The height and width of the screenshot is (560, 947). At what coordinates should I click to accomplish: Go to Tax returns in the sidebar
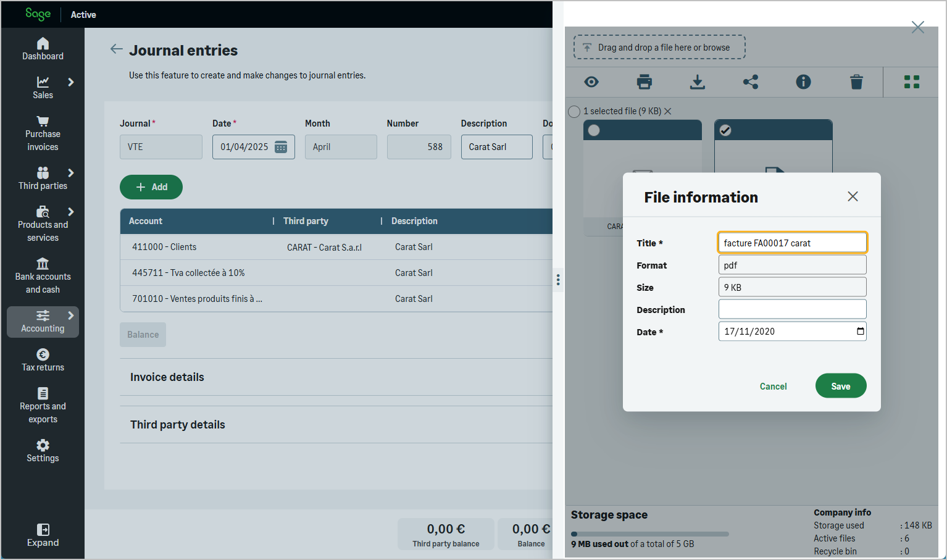click(43, 360)
